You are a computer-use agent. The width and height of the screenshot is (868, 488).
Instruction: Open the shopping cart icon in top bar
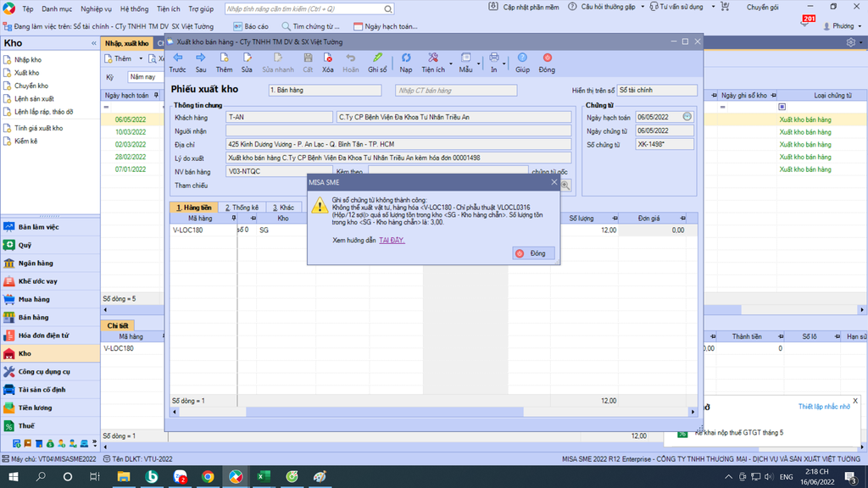pos(726,7)
